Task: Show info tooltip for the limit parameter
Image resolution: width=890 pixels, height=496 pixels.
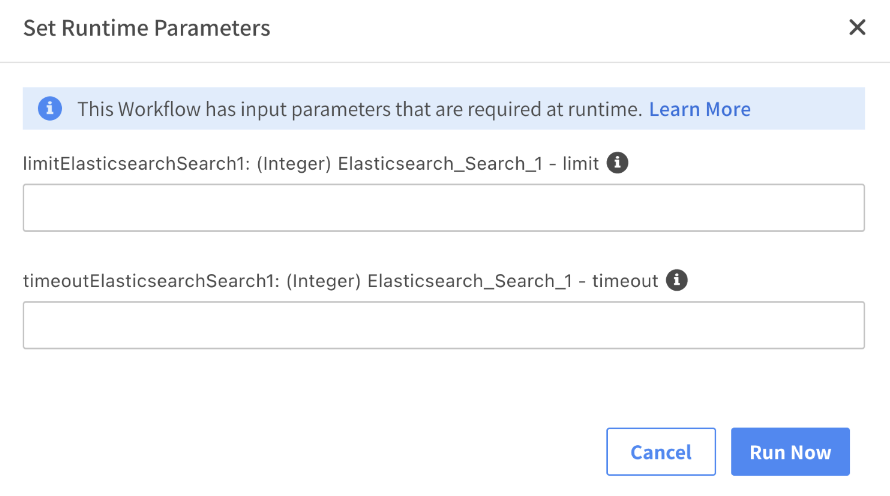Action: 618,163
